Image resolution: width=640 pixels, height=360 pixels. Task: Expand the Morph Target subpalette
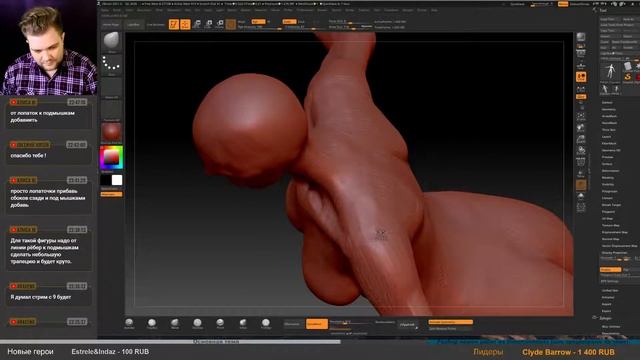611,205
